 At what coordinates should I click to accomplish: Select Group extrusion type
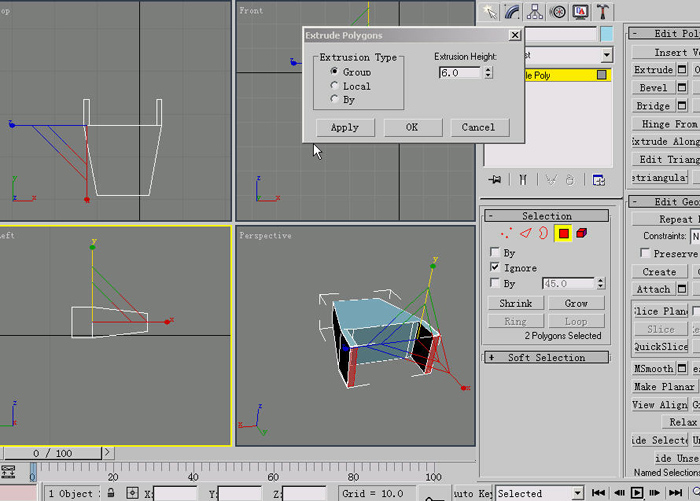tap(334, 71)
